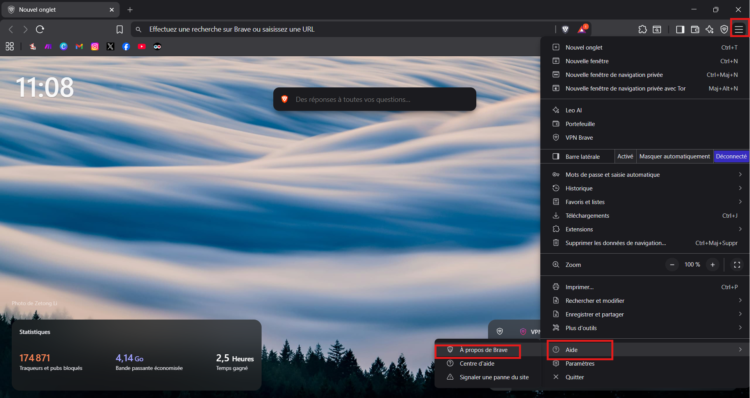750x398 pixels.
Task: Go forward with the forward arrow
Action: tap(25, 29)
